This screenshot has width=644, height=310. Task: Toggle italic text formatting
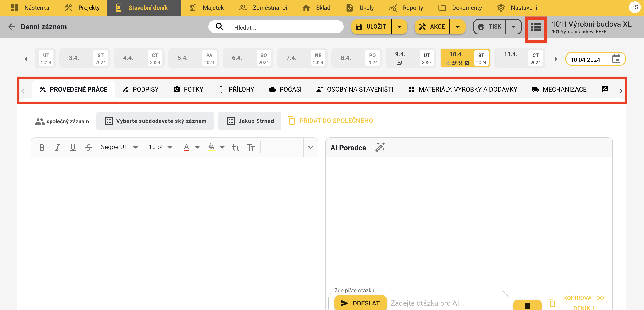tap(57, 148)
